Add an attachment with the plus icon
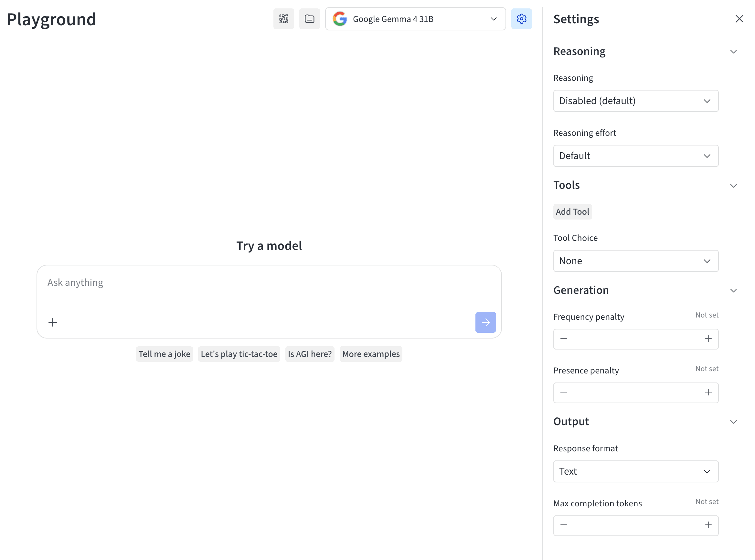 tap(53, 322)
